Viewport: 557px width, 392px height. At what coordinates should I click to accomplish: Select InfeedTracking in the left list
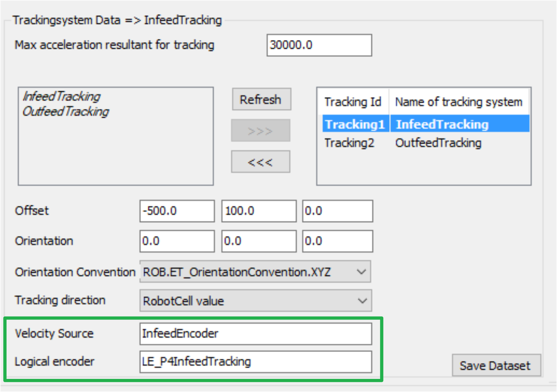click(61, 97)
